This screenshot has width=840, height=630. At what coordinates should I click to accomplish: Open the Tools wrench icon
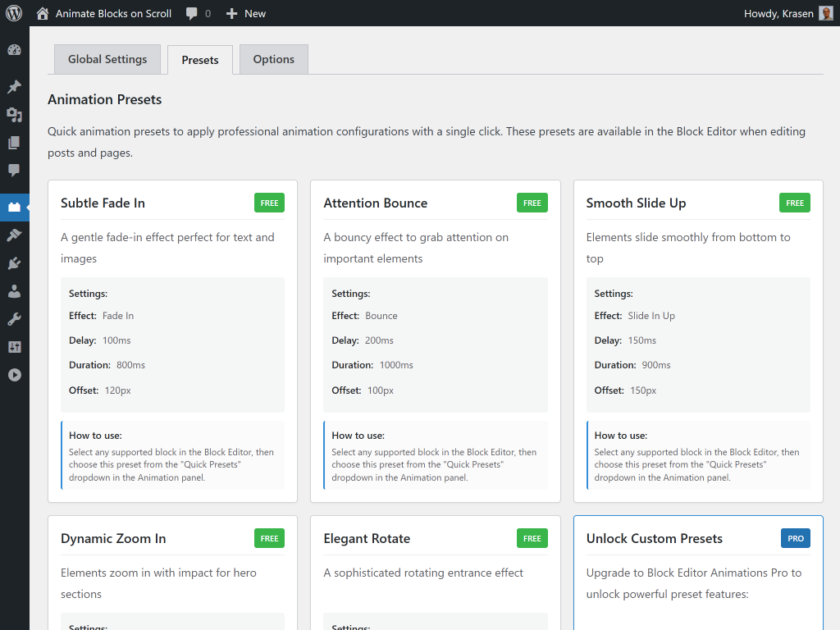(14, 319)
